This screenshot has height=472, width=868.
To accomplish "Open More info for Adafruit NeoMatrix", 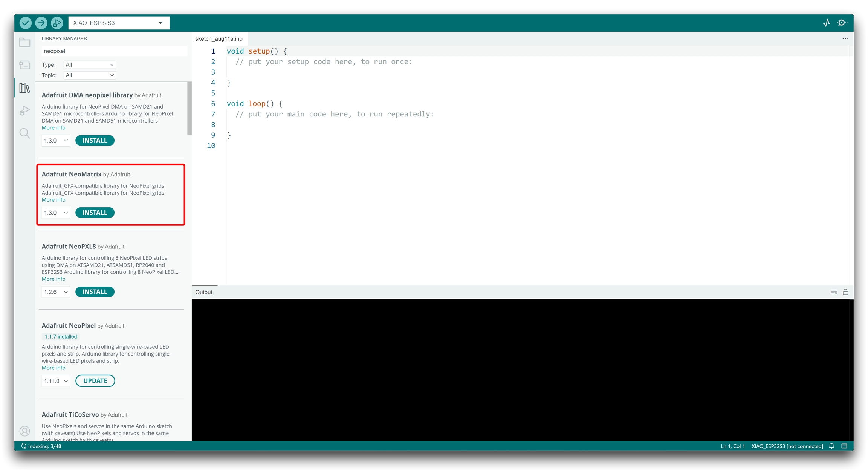I will pos(53,200).
